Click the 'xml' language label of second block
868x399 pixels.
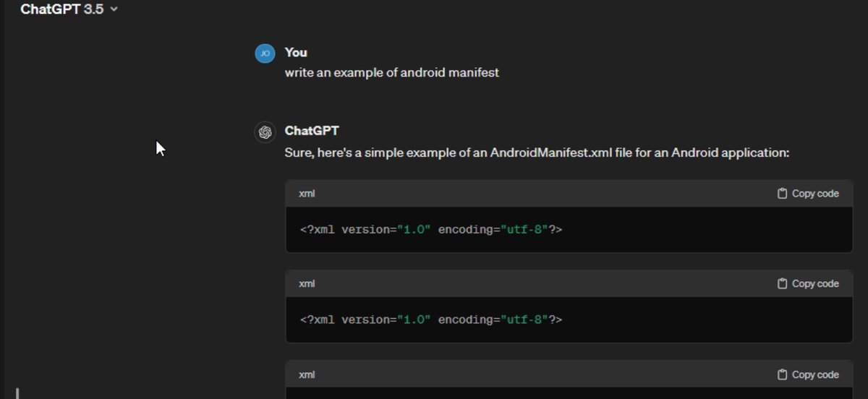click(x=307, y=284)
